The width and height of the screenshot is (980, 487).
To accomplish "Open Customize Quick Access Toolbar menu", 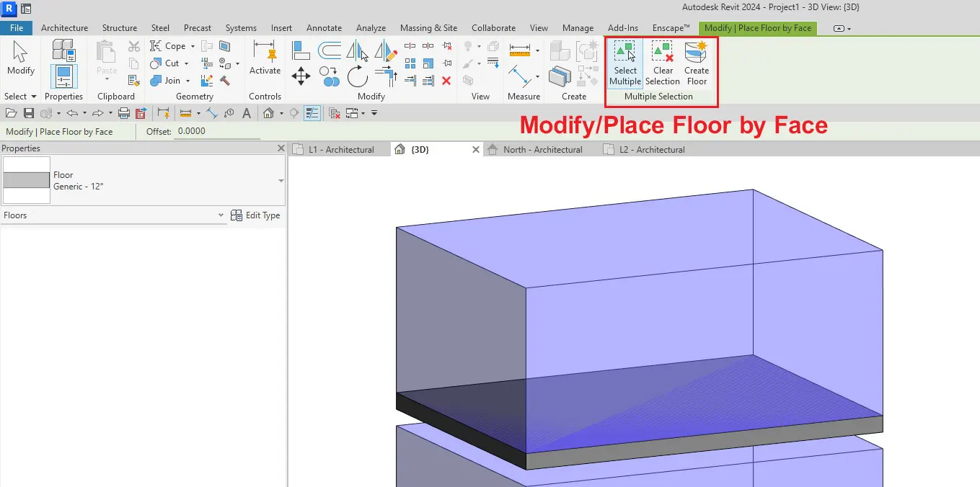I will click(375, 113).
